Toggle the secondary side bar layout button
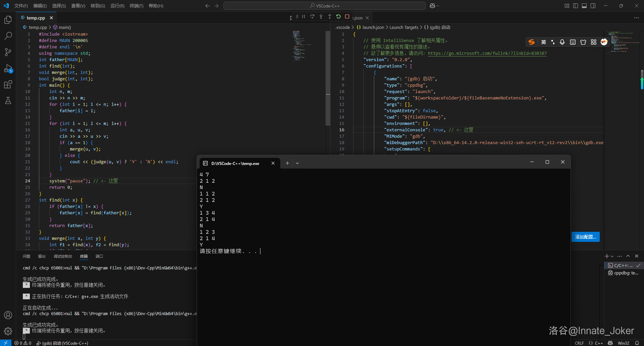Image resolution: width=644 pixels, height=346 pixels. pyautogui.click(x=593, y=6)
